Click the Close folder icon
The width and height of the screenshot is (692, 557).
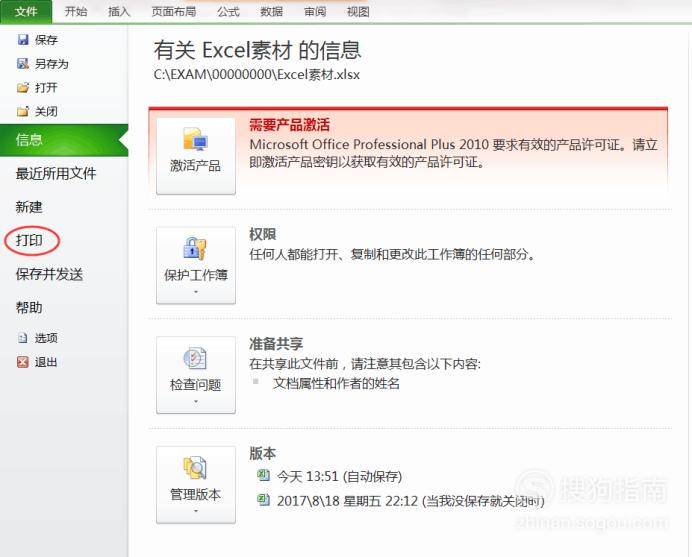pyautogui.click(x=23, y=111)
